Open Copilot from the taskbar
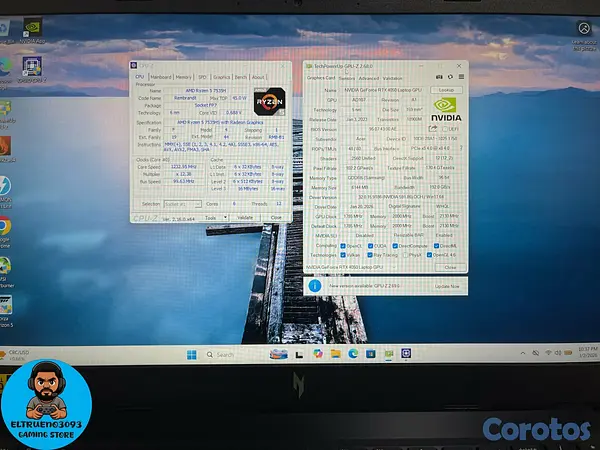The width and height of the screenshot is (600, 450). 318,354
